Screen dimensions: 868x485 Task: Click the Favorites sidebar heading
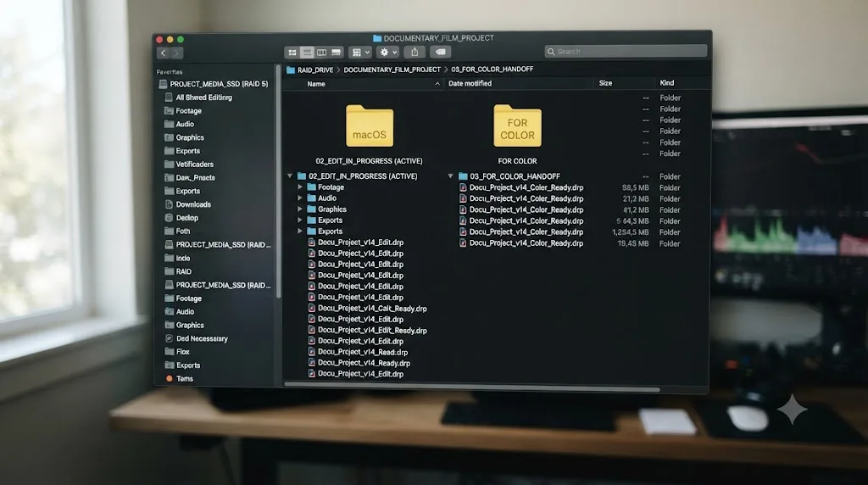tap(170, 72)
